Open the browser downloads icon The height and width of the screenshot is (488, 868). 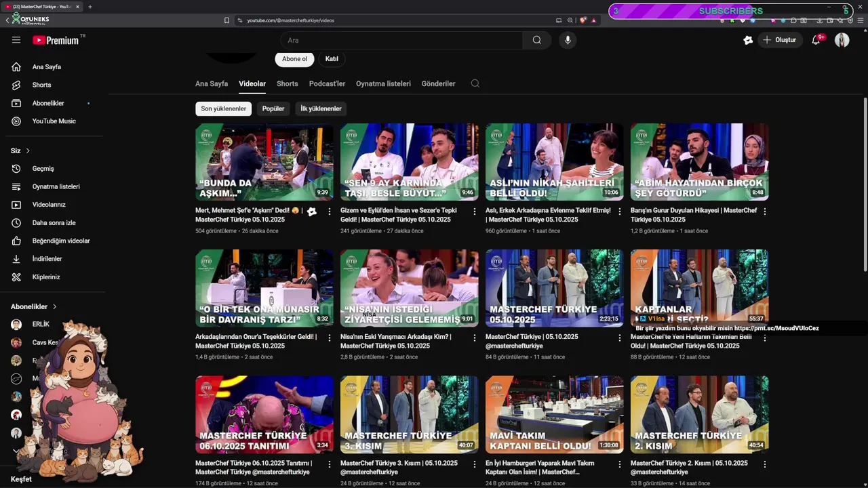click(821, 20)
